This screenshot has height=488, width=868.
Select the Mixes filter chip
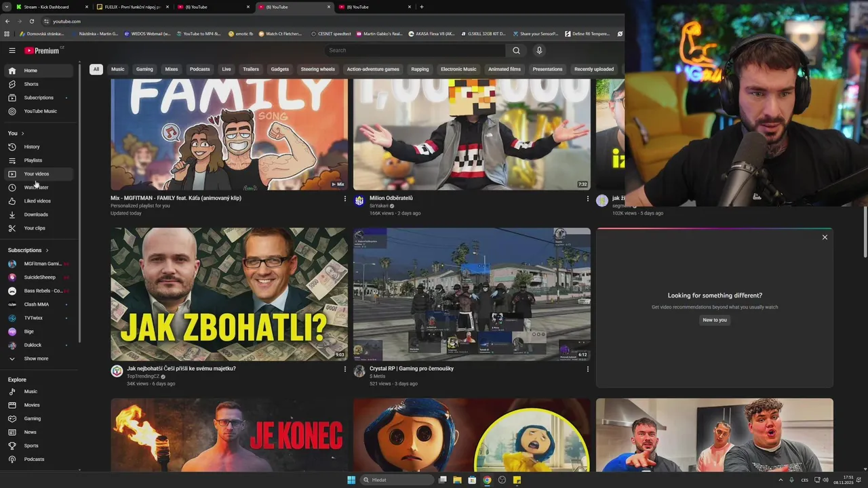(x=172, y=69)
